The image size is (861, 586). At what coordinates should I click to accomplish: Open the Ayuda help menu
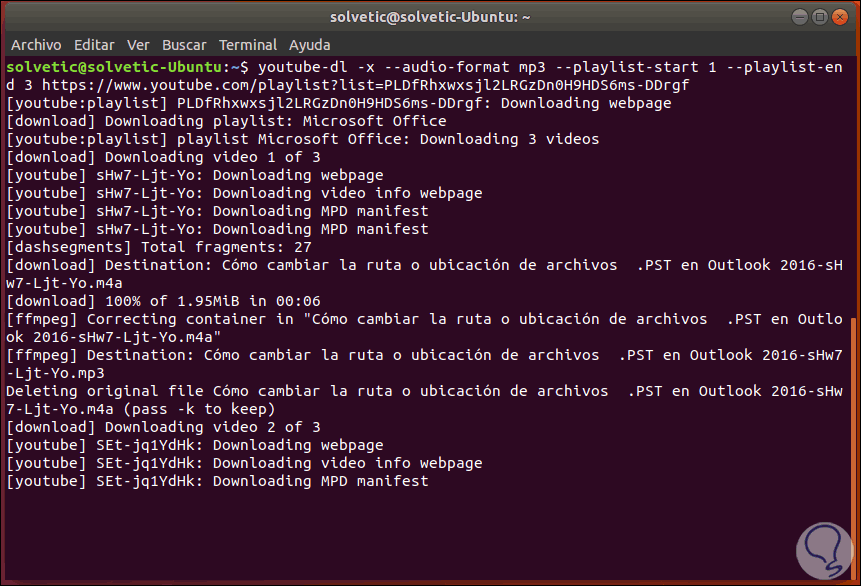tap(310, 45)
